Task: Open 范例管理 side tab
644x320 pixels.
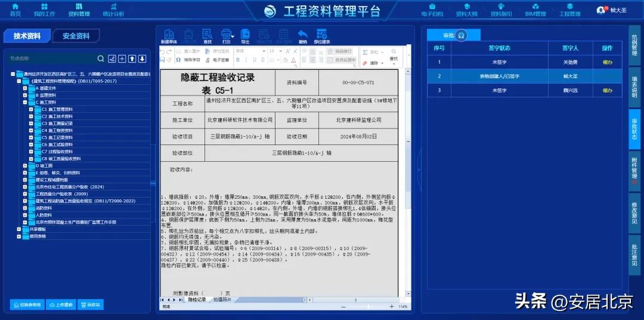Action: point(634,45)
